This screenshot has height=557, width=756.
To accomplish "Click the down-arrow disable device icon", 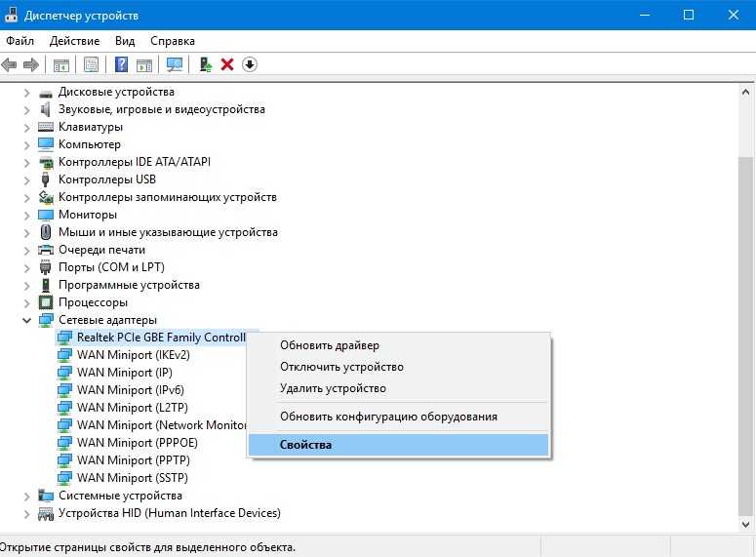I will pyautogui.click(x=250, y=64).
